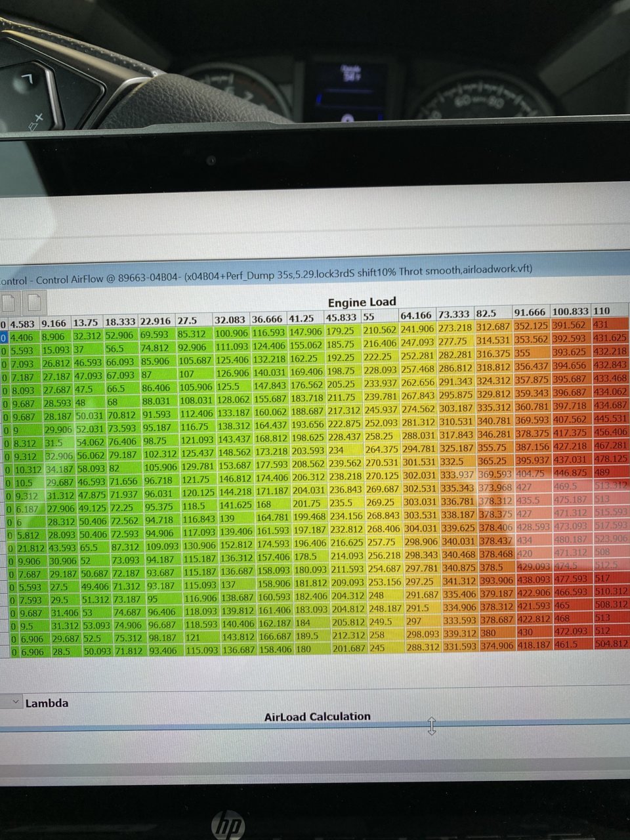Click the cell with value 523.906
This screenshot has height=840, width=630.
(x=611, y=538)
